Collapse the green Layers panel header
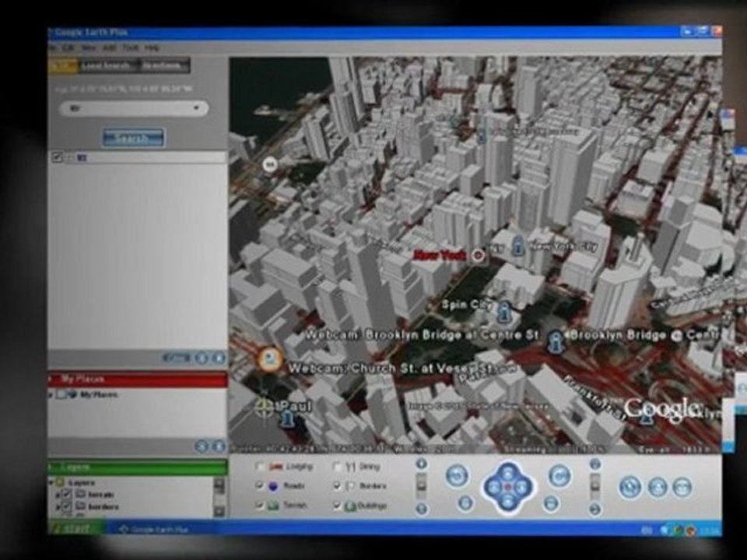 139,467
